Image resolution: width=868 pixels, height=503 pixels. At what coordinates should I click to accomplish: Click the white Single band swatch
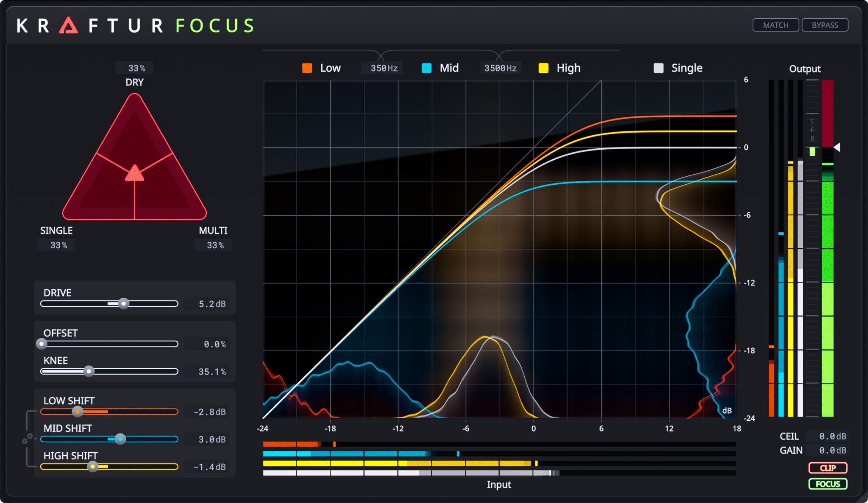click(659, 68)
